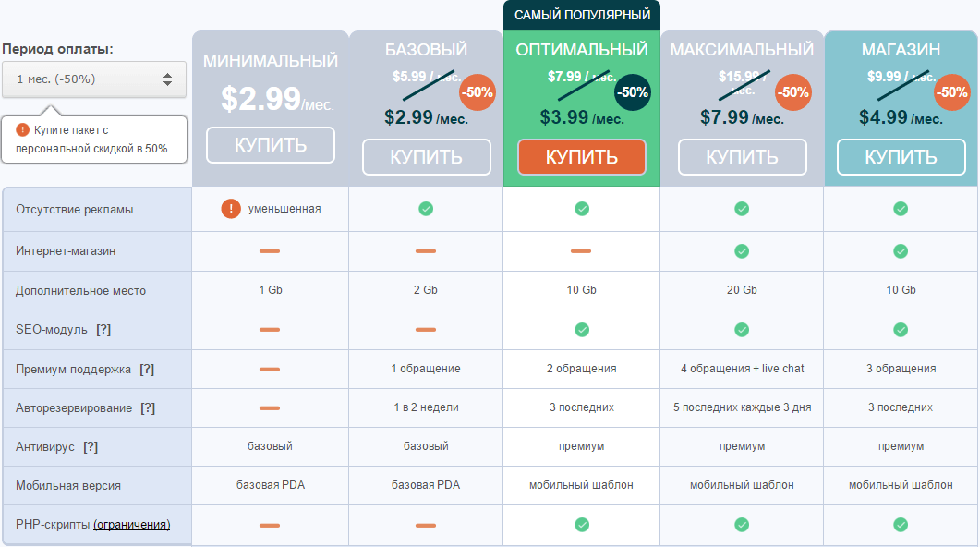Screen dimensions: 980x547
Task: Select the САМЫЙ ПОПУЛЯРНЫЙ tab label
Action: (x=582, y=15)
